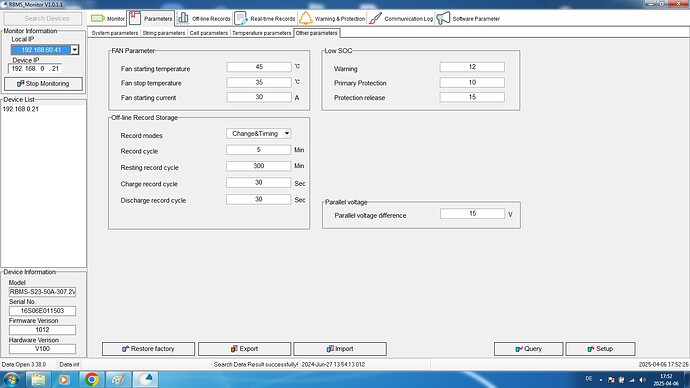This screenshot has width=690, height=388.
Task: Edit Protection release value field
Action: coord(472,97)
